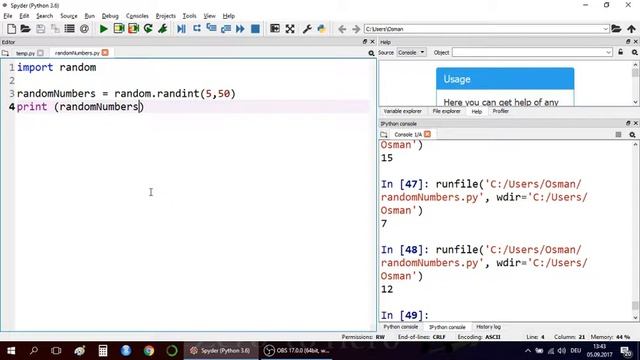640x360 pixels.
Task: Step into function debug icon
Action: pyautogui.click(x=211, y=29)
